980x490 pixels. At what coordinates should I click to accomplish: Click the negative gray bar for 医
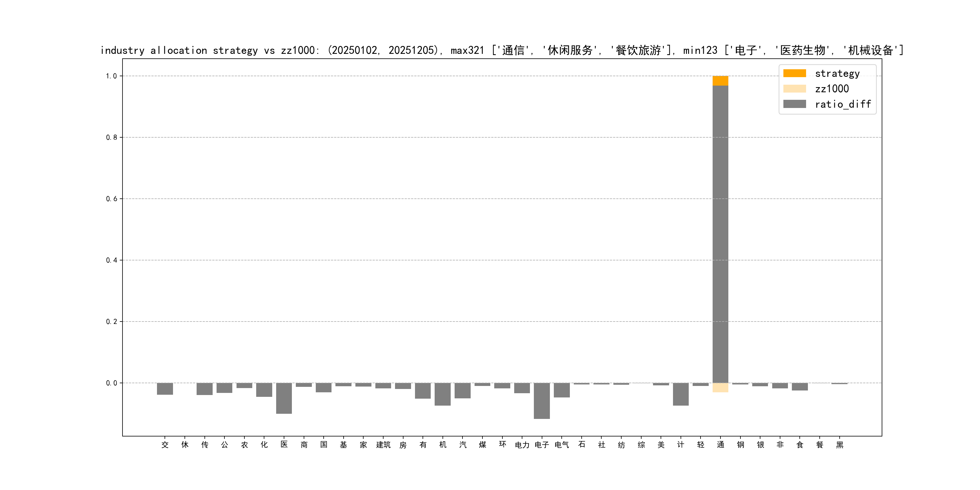pyautogui.click(x=284, y=398)
